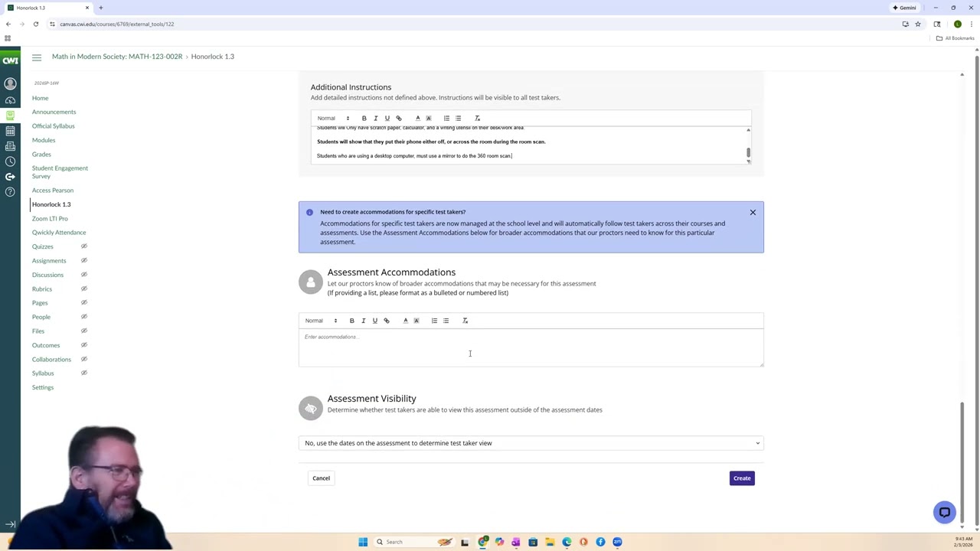Viewport: 980px width, 551px height.
Task: Apply bulleted list in Additional Instructions toolbar
Action: tap(458, 118)
